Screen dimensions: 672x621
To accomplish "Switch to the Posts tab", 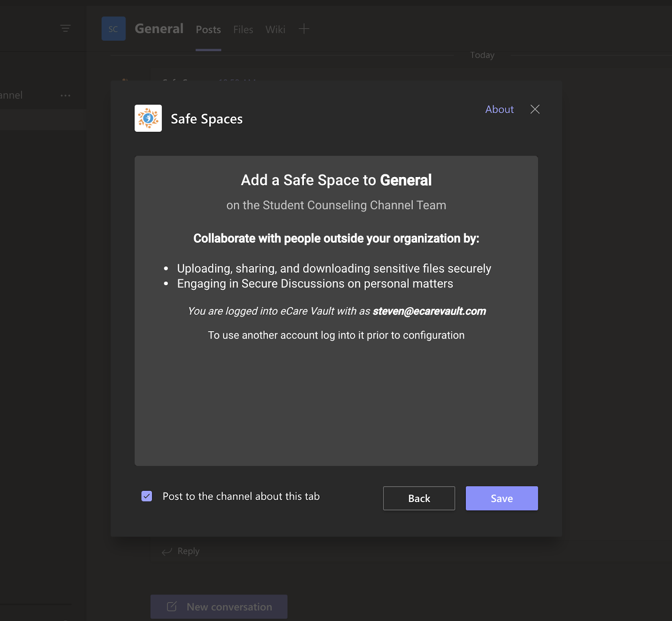I will [x=208, y=29].
